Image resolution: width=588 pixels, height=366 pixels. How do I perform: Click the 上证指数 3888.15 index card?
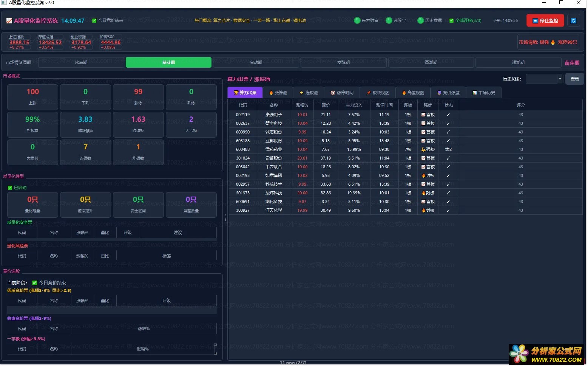coord(19,42)
